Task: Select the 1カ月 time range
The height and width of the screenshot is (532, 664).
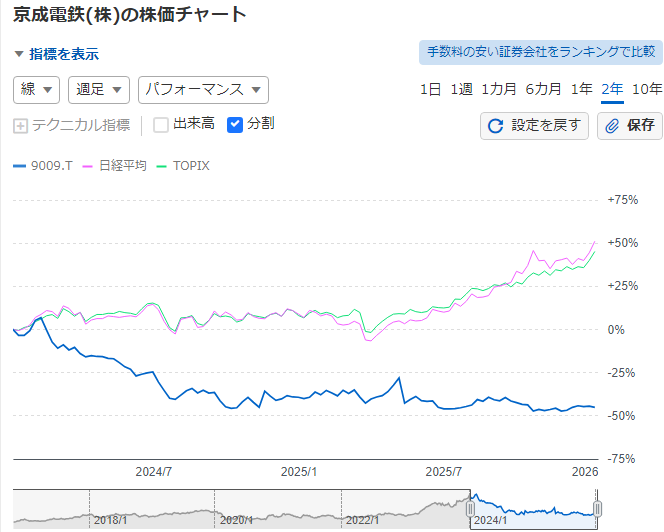Action: coord(499,89)
